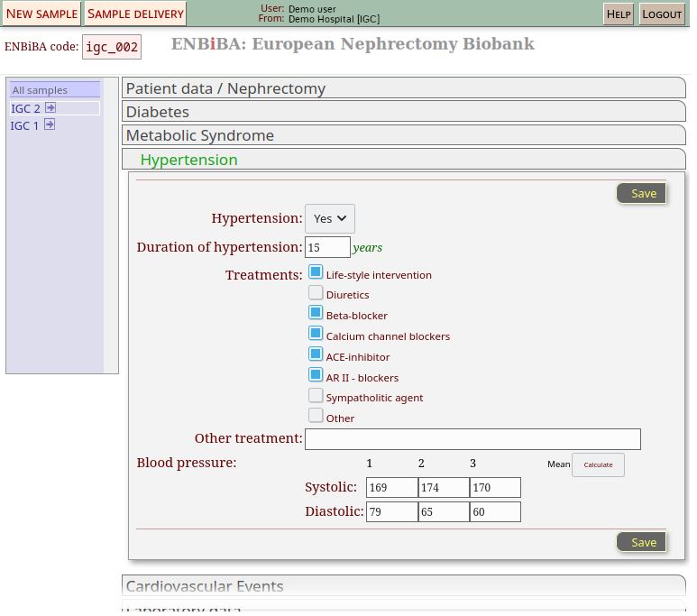Image resolution: width=697 pixels, height=616 pixels.
Task: Log out using the Logout button
Action: 662,14
